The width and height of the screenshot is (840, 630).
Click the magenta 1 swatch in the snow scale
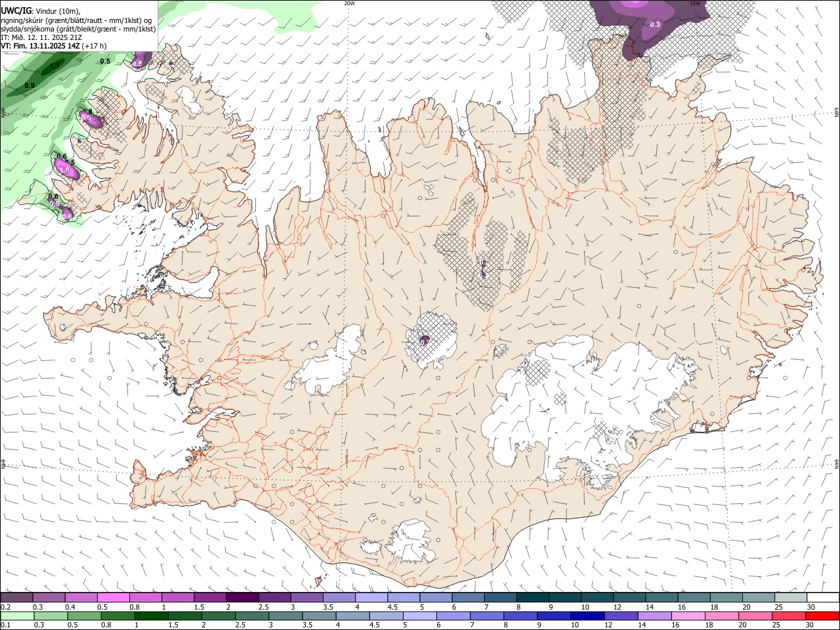(177, 598)
